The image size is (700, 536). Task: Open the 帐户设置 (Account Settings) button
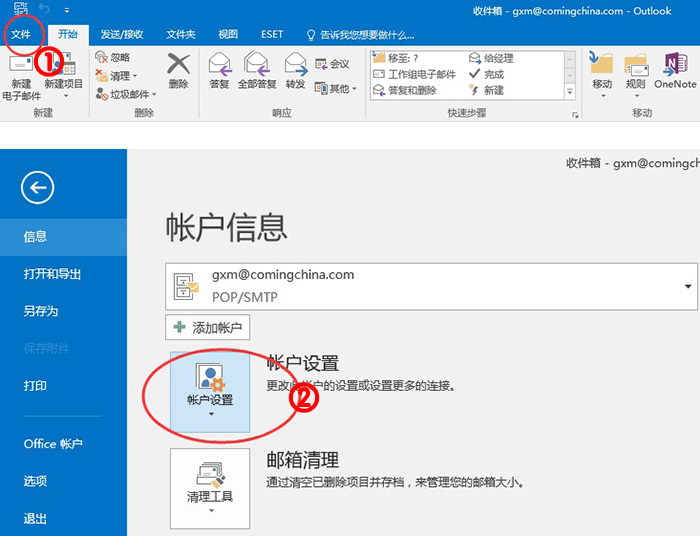[x=210, y=391]
